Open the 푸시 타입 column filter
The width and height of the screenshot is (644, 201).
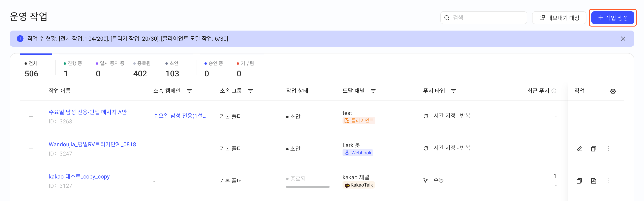point(453,91)
